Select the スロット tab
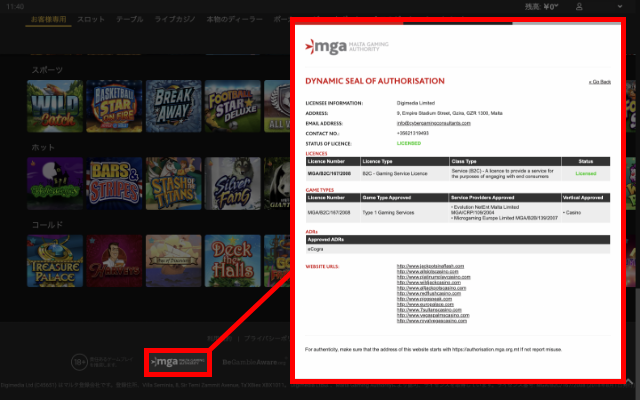 point(90,19)
